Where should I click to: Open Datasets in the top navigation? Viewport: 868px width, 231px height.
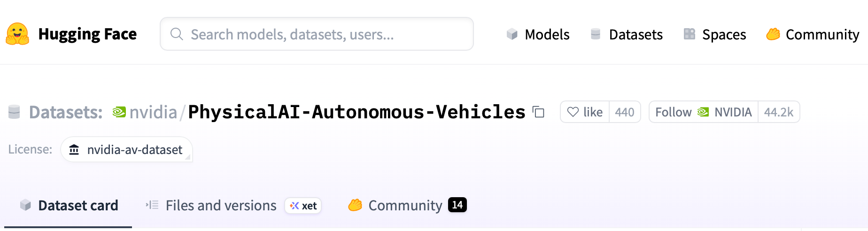pos(627,34)
